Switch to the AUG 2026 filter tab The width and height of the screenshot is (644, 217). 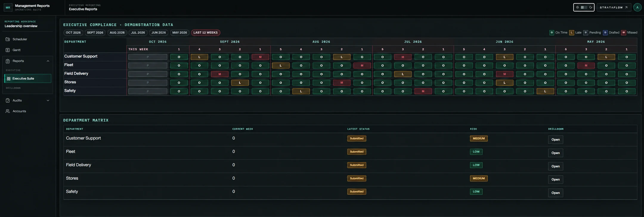(x=117, y=33)
